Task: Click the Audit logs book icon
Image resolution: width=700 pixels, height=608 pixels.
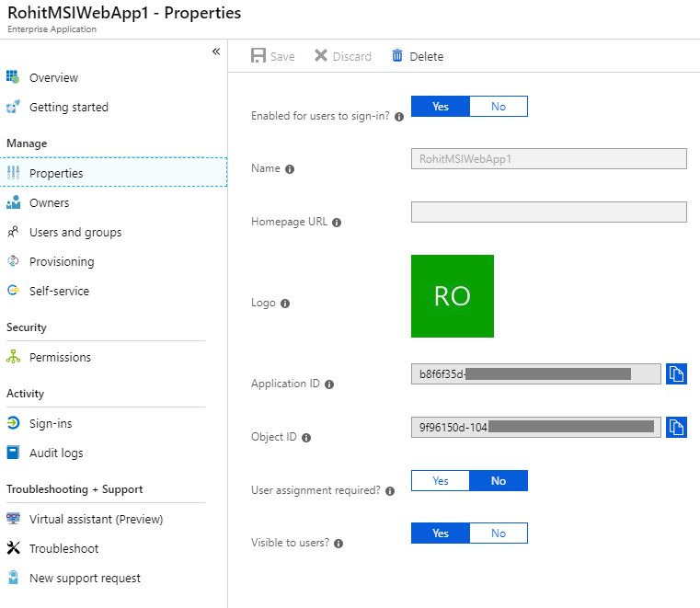Action: click(x=13, y=453)
